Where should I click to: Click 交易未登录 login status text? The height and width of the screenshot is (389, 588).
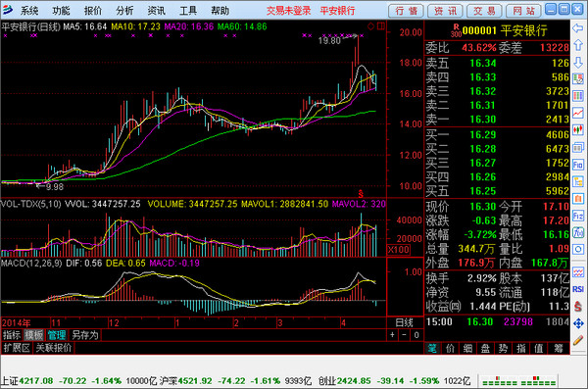click(288, 11)
